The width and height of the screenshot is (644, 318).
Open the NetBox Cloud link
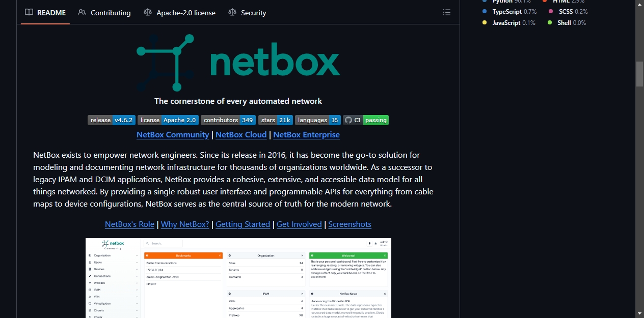coord(241,135)
